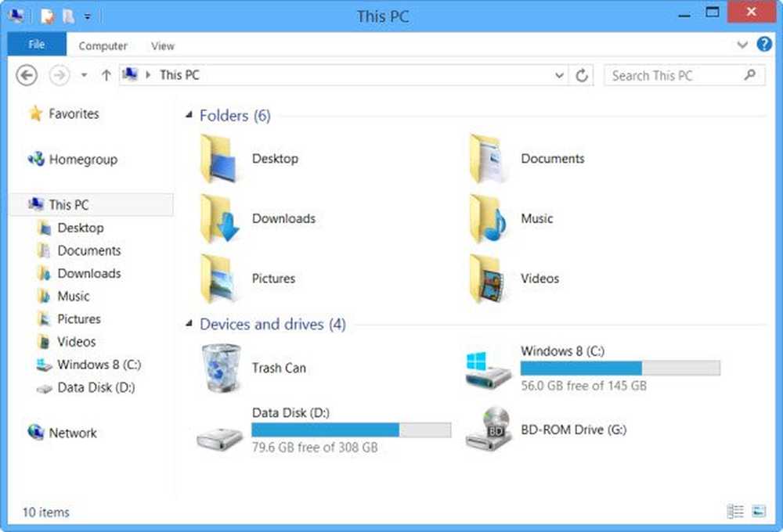Switch to large icons view in status bar

point(758,512)
